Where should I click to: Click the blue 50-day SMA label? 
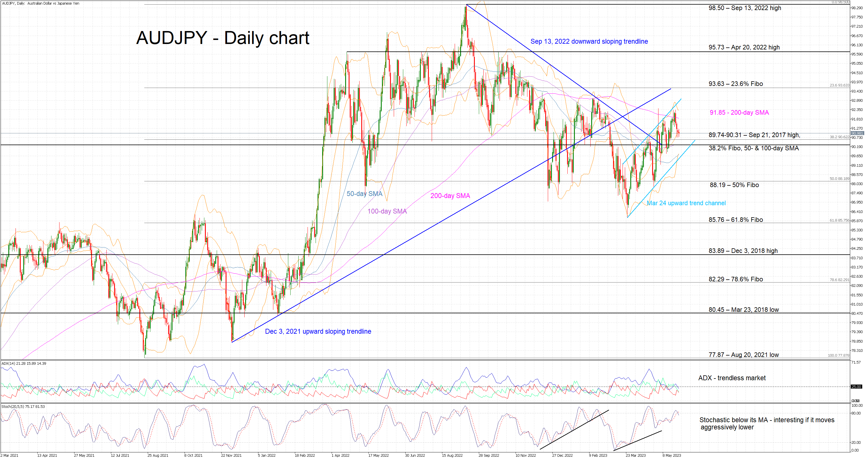364,194
